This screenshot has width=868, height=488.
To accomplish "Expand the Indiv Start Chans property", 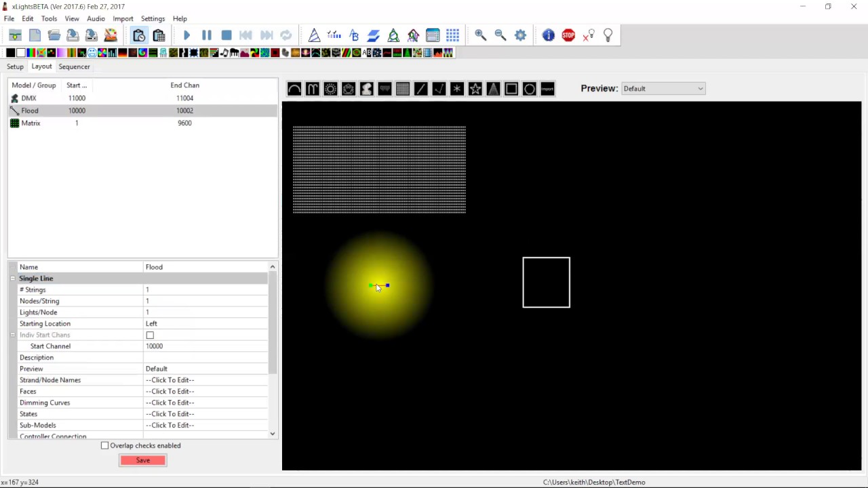I will pos(12,335).
